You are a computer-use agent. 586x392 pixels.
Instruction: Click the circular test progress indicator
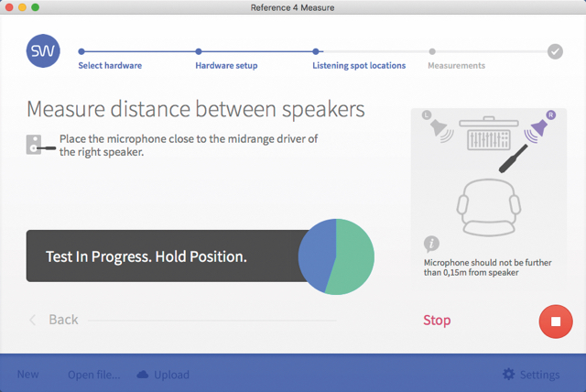coord(336,256)
